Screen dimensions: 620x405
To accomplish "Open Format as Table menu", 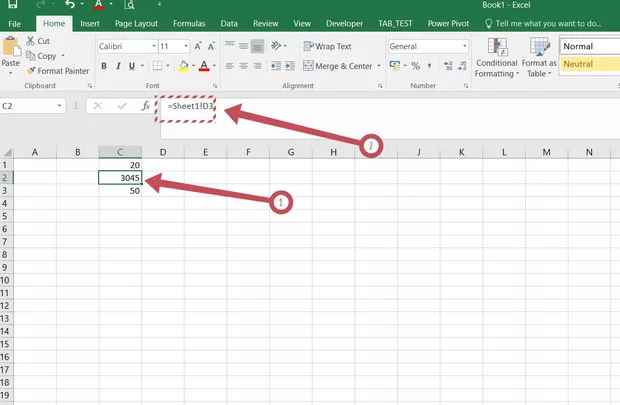I will 539,58.
